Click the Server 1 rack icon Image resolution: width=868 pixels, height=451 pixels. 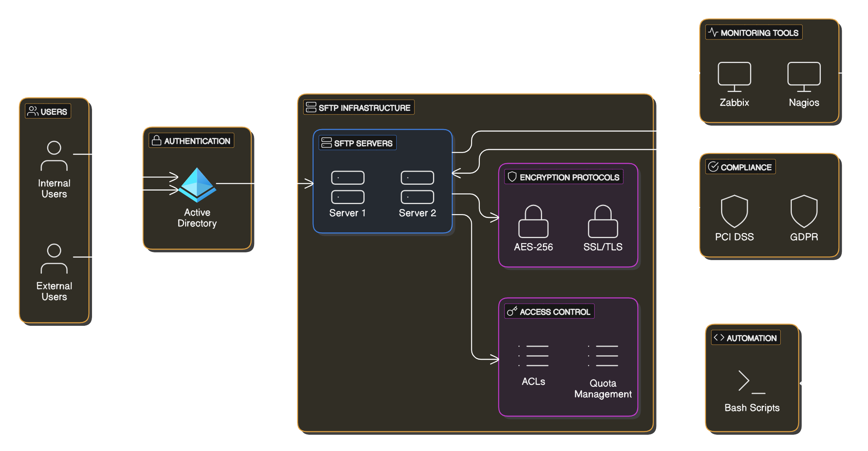[348, 187]
